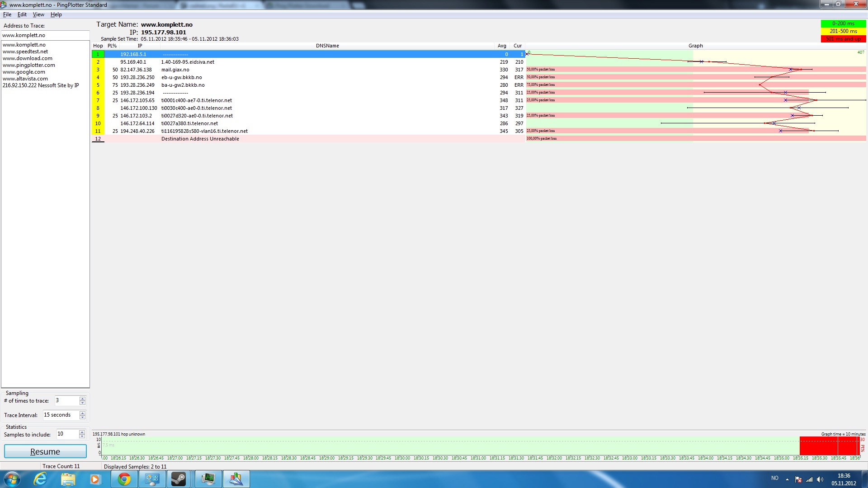Increase Samples to include value
Screen dimensions: 868x488
[x=82, y=432]
